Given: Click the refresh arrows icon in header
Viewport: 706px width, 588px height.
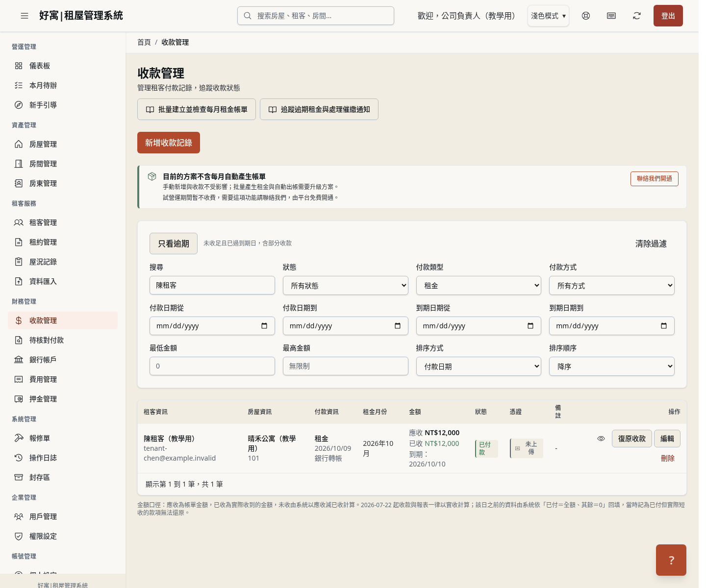Looking at the screenshot, I should [x=637, y=16].
